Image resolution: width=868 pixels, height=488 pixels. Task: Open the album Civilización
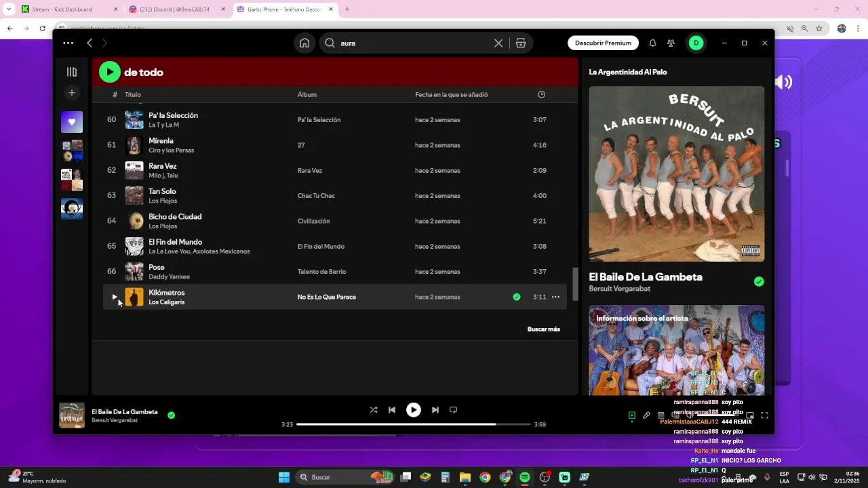coord(313,221)
